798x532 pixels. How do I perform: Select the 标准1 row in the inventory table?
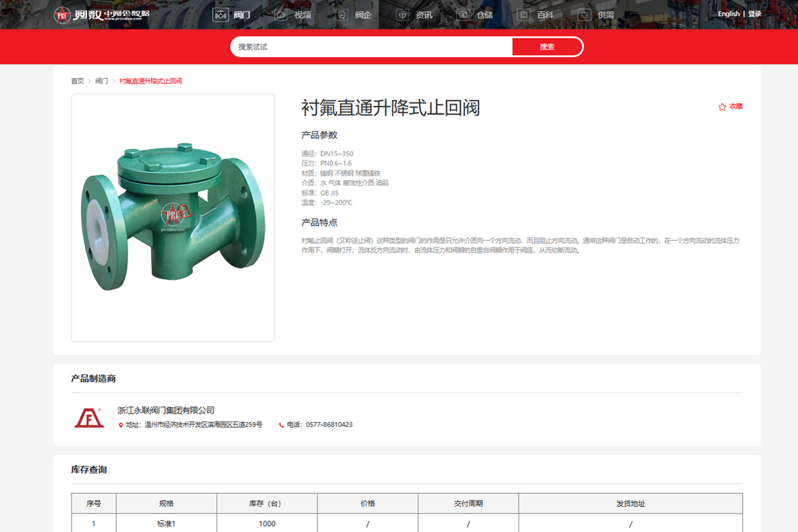tap(166, 523)
